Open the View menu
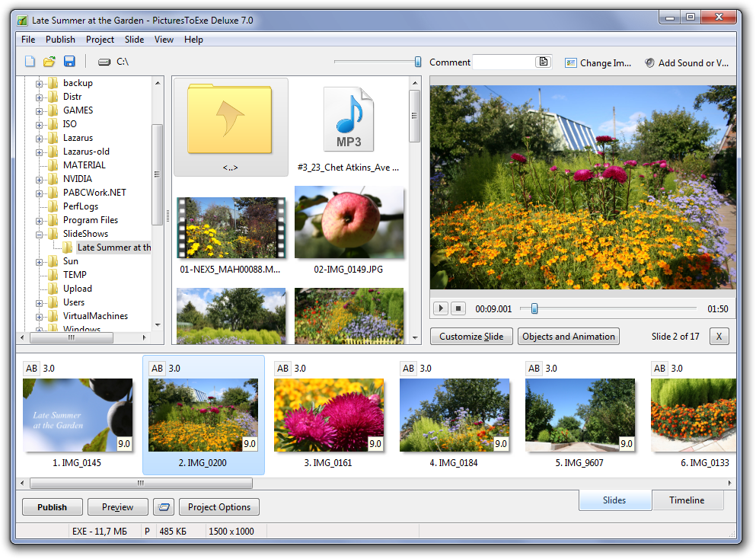The image size is (756, 559). tap(164, 40)
